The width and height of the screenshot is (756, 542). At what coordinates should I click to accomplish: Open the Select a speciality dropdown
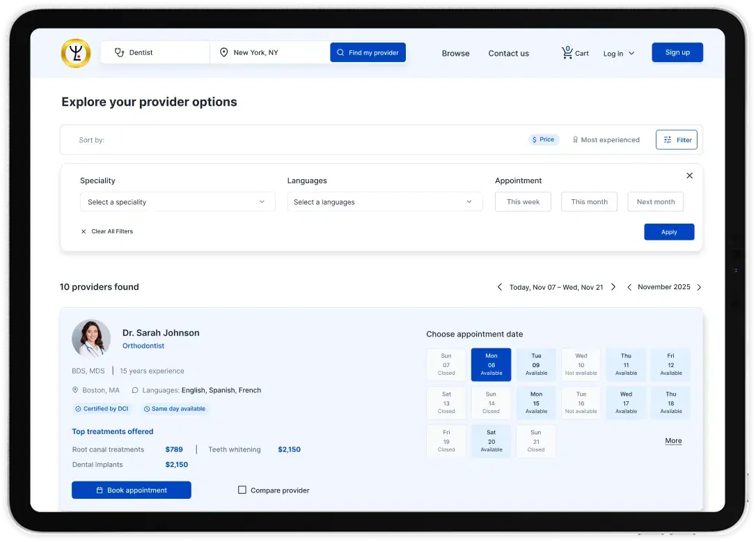(178, 202)
